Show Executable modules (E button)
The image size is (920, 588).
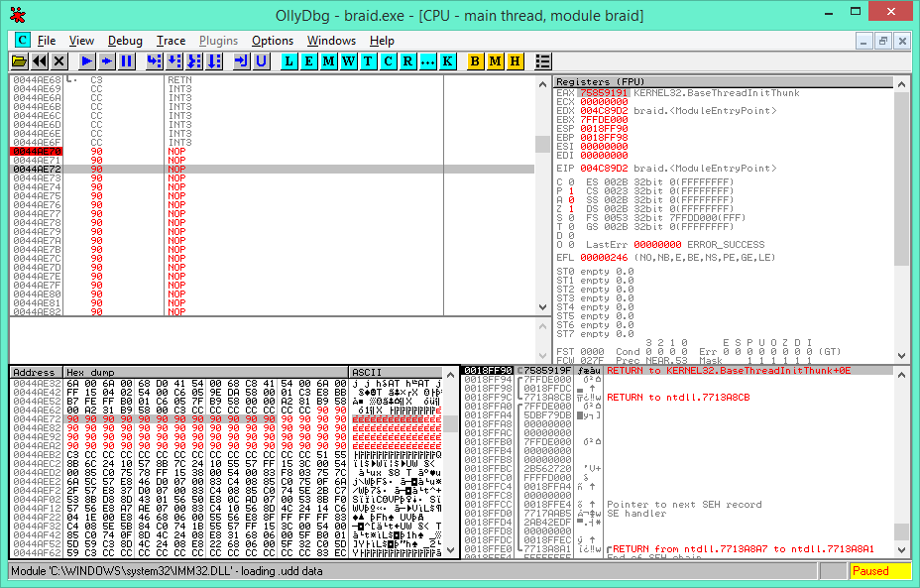click(x=309, y=61)
